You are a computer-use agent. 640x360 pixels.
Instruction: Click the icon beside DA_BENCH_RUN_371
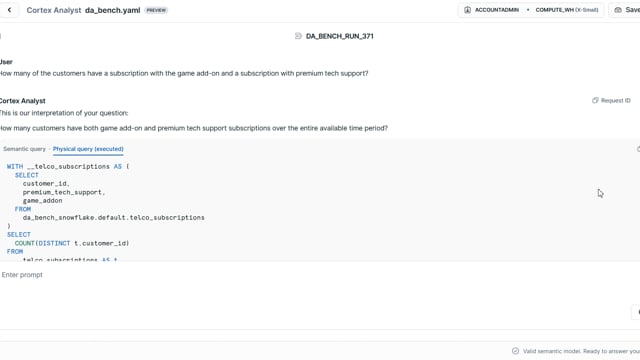298,36
